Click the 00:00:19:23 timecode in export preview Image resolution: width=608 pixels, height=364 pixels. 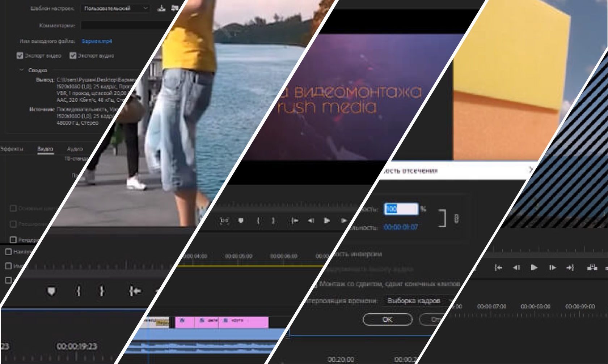point(77,346)
